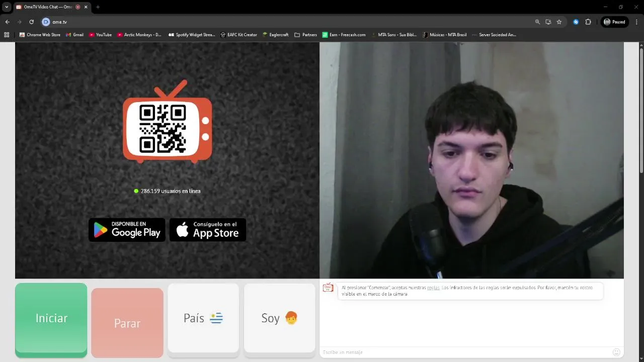The height and width of the screenshot is (362, 644).
Task: Open a new tab with plus button
Action: pyautogui.click(x=98, y=7)
